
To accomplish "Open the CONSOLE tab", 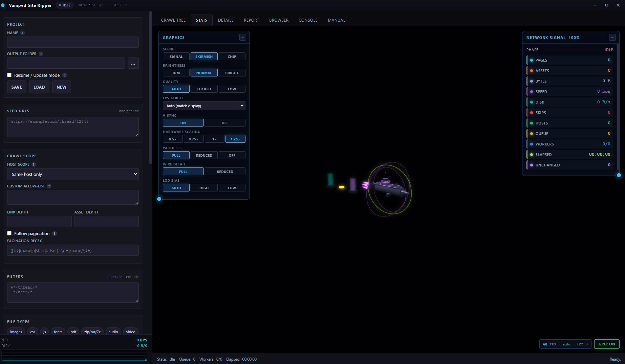I will (308, 20).
